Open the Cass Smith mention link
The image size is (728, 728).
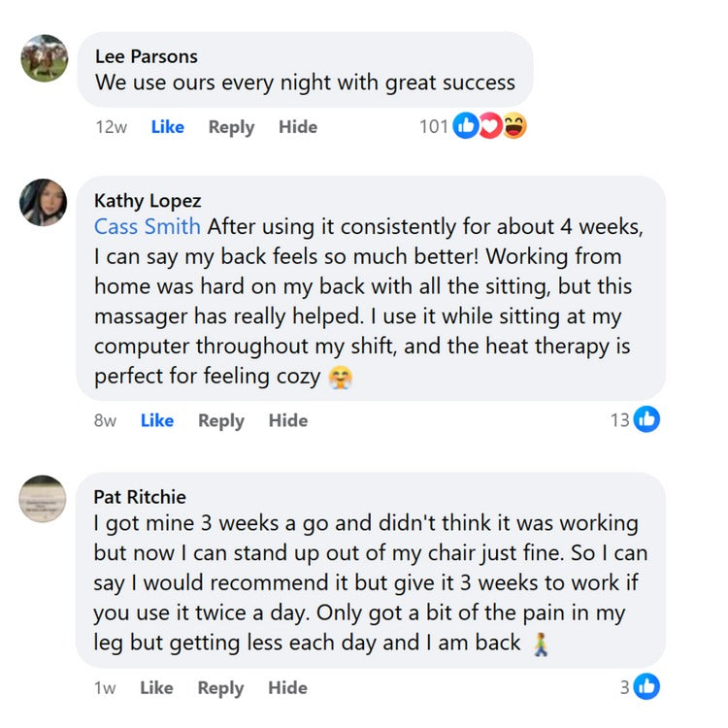(148, 227)
